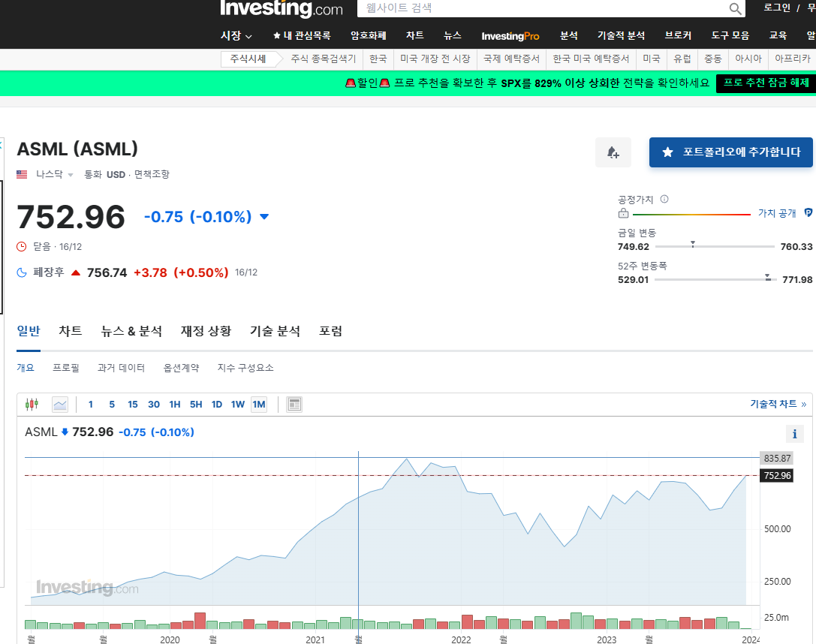Select the 1M chart interval
Image resolution: width=816 pixels, height=644 pixels.
259,405
